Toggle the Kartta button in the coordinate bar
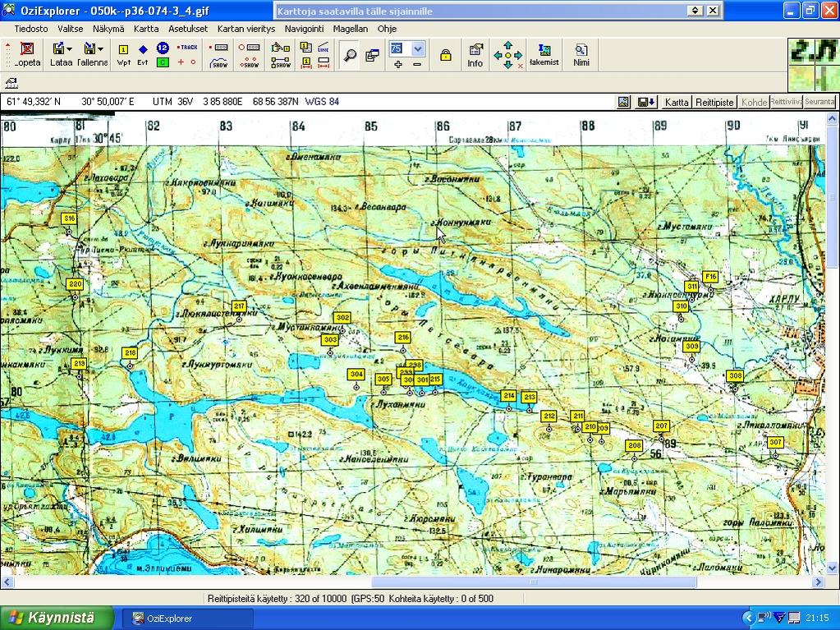The image size is (840, 630). pyautogui.click(x=677, y=102)
